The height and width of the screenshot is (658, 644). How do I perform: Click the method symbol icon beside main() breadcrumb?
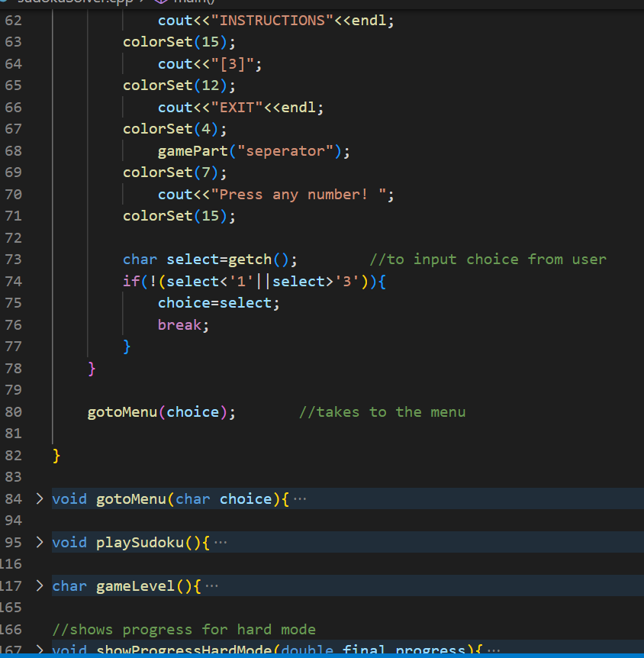click(x=160, y=2)
